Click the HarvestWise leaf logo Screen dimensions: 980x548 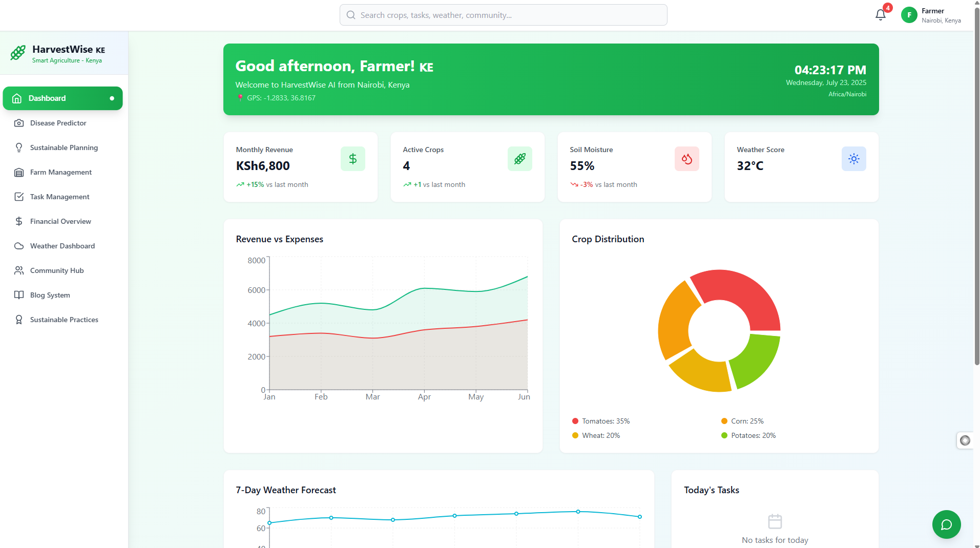click(x=18, y=53)
